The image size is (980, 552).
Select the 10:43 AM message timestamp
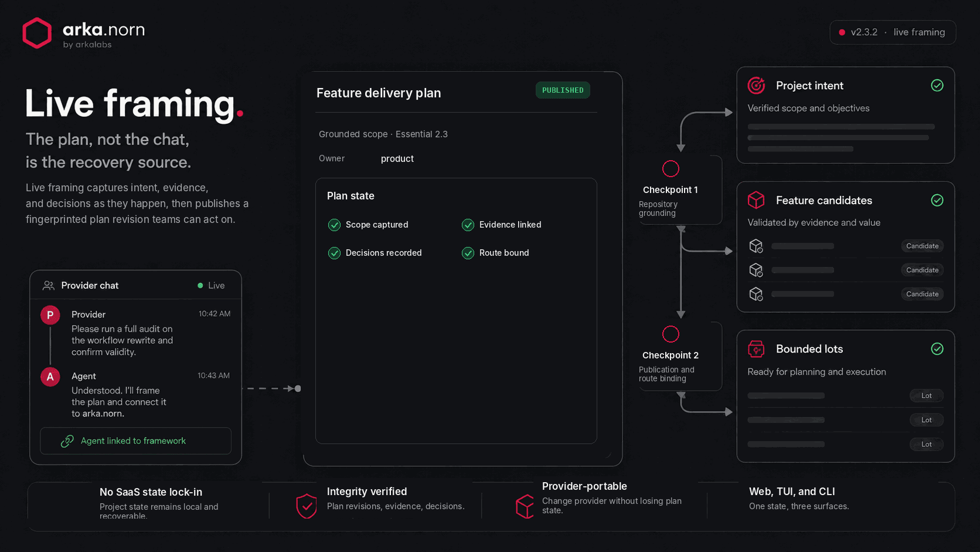point(213,375)
